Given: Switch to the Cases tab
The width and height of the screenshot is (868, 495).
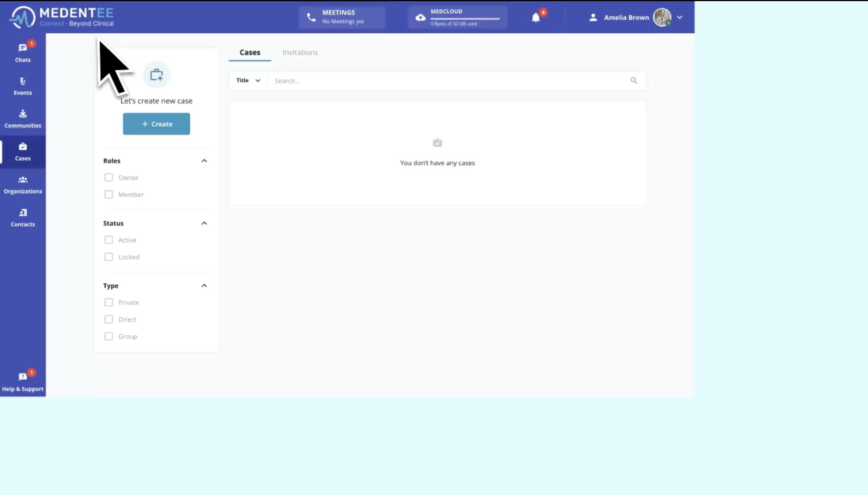Looking at the screenshot, I should (x=250, y=52).
